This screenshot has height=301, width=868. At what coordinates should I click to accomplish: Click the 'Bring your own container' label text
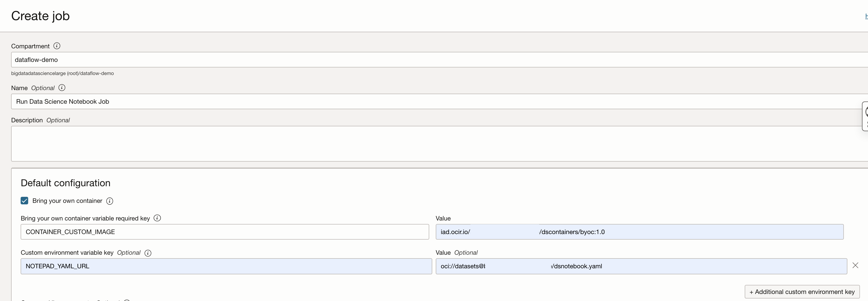67,201
